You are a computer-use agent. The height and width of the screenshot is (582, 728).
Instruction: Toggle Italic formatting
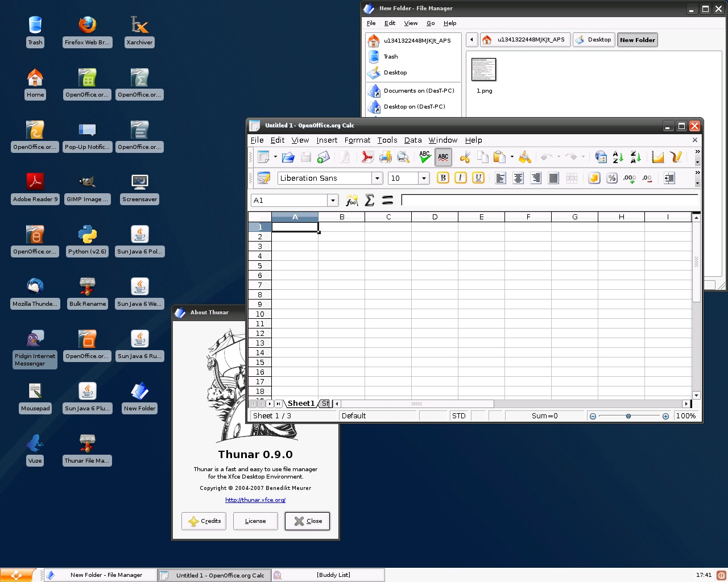[461, 178]
